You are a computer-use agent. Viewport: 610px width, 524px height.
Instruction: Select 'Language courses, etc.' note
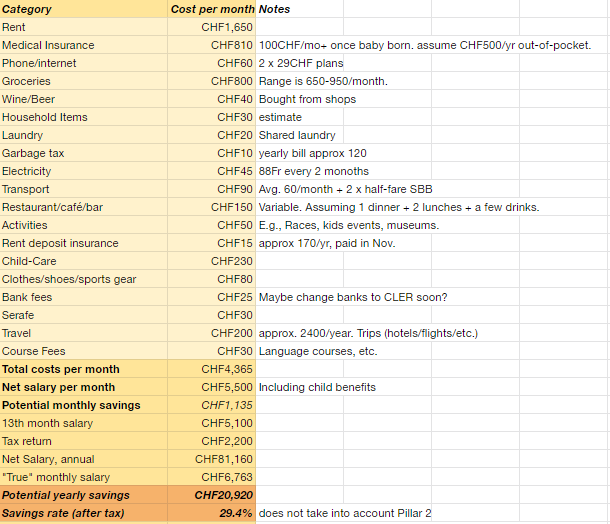(x=318, y=351)
